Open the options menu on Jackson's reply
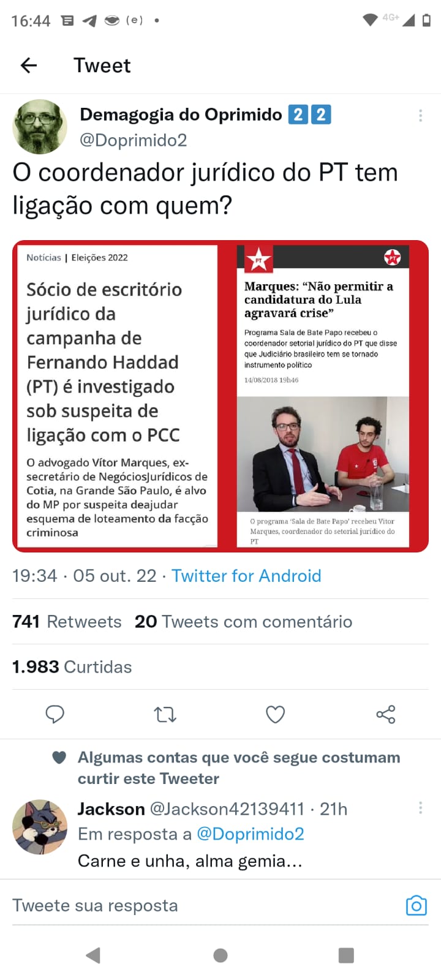This screenshot has width=441, height=980. pyautogui.click(x=420, y=808)
